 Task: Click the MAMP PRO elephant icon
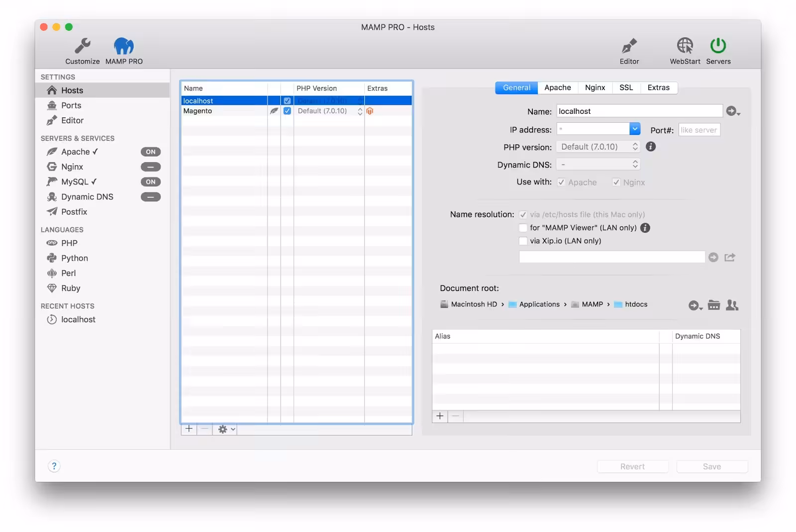pos(124,46)
